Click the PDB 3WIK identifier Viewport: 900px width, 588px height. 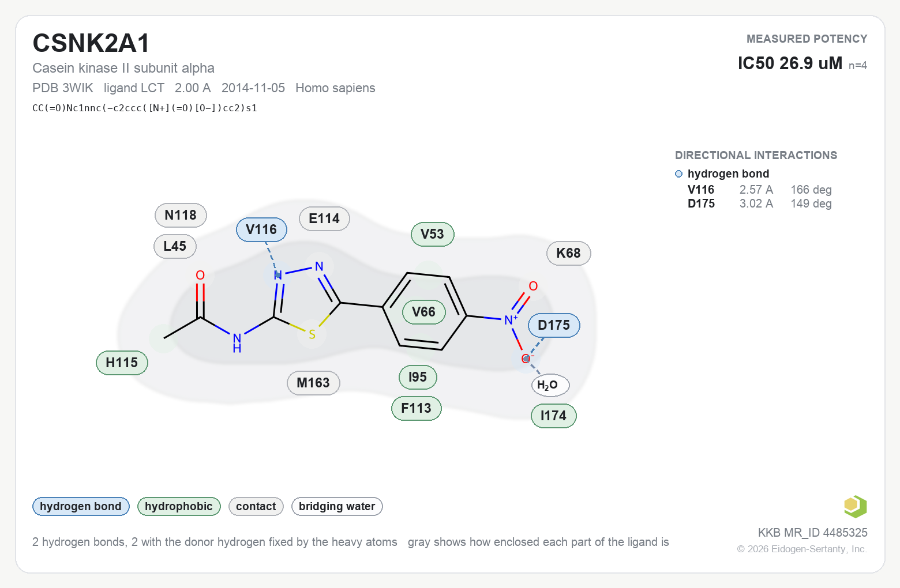63,88
